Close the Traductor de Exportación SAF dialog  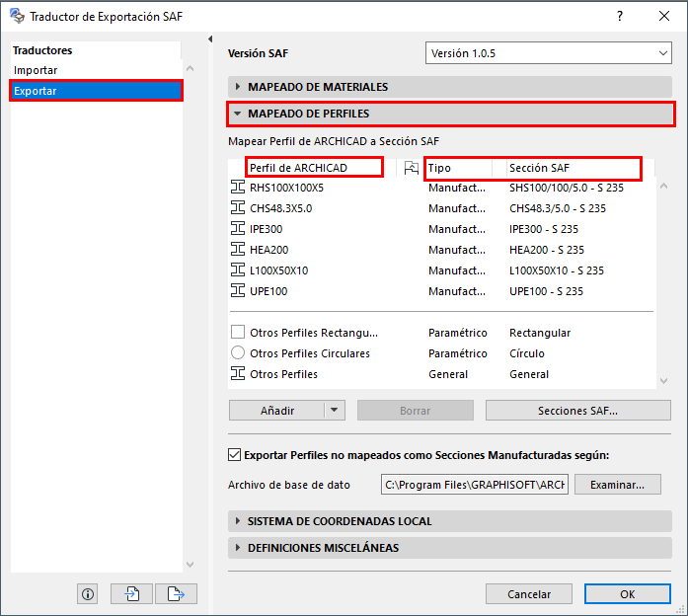[664, 16]
